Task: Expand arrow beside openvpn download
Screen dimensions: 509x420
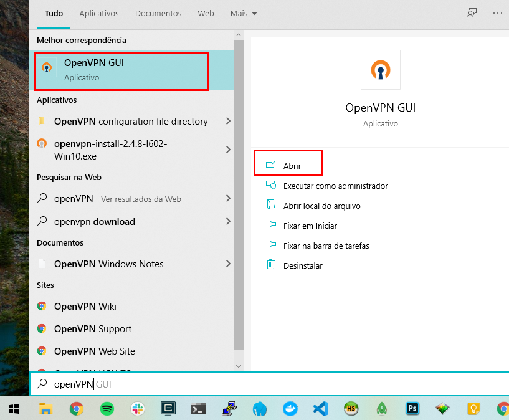Action: pos(228,221)
